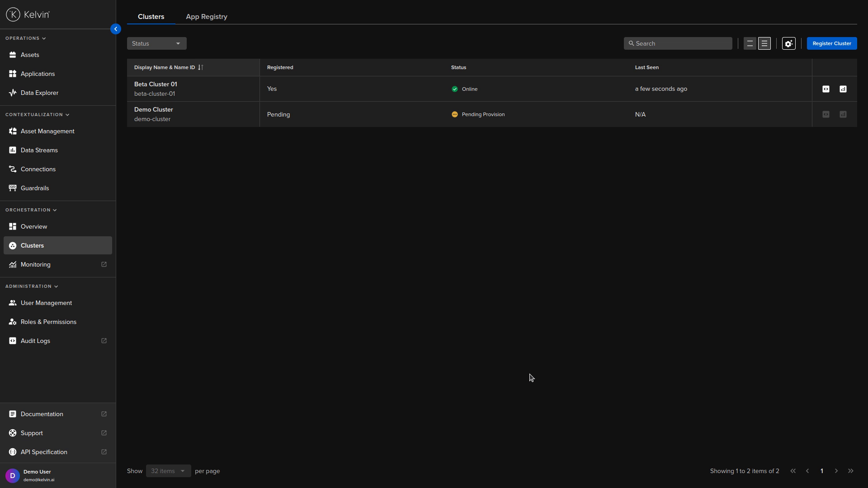Viewport: 868px width, 488px height.
Task: Click the Register Cluster button
Action: point(831,44)
